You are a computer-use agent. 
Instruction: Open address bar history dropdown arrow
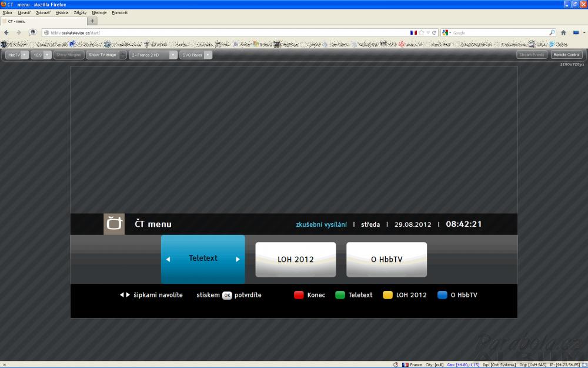point(428,32)
